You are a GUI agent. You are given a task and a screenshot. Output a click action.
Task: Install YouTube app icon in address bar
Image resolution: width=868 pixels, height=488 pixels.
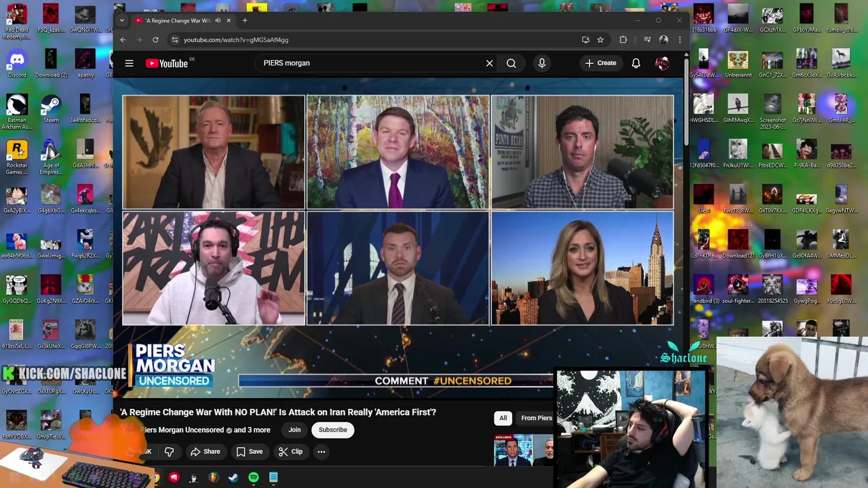(x=586, y=40)
